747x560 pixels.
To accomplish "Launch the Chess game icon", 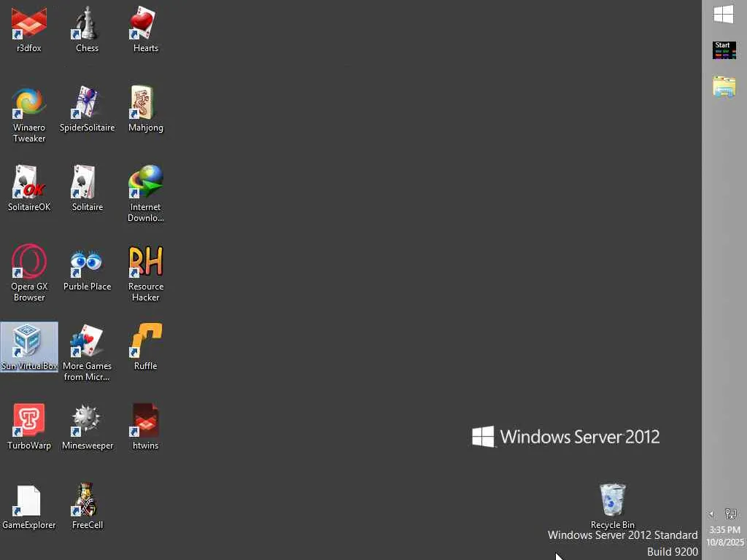I will (88, 29).
